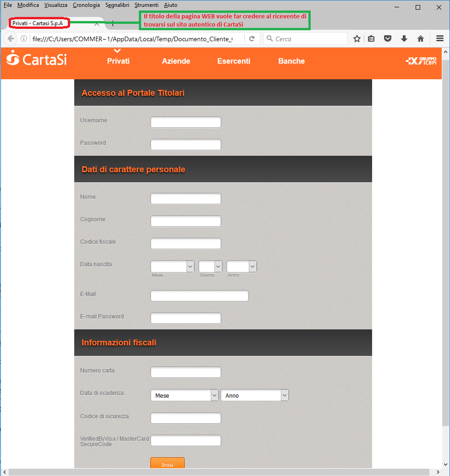This screenshot has height=476, width=450.
Task: Open the File menu
Action: (x=8, y=5)
